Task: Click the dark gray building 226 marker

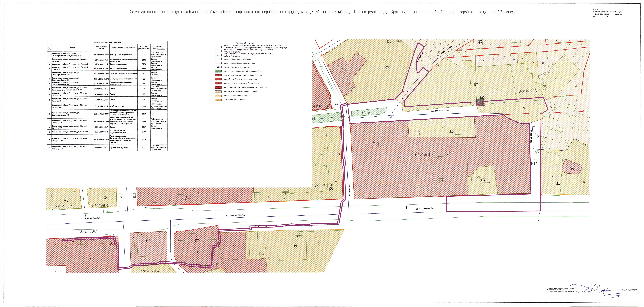Action: point(480,102)
